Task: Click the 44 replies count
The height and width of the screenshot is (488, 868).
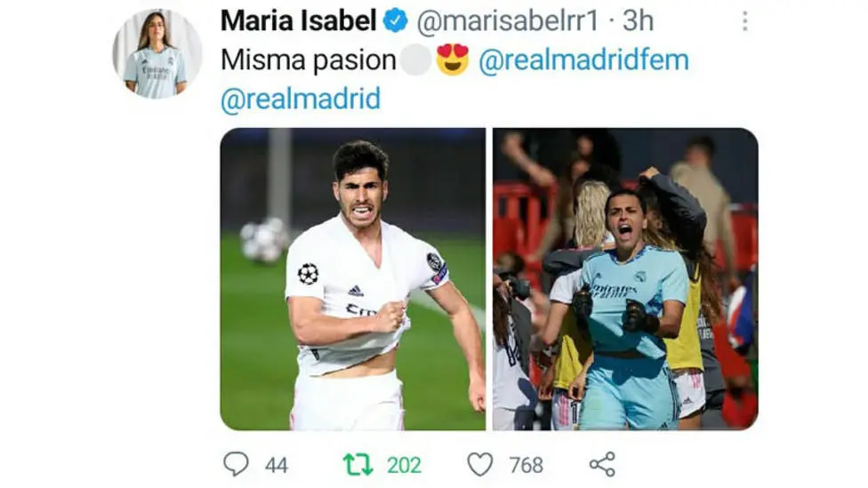Action: (277, 465)
